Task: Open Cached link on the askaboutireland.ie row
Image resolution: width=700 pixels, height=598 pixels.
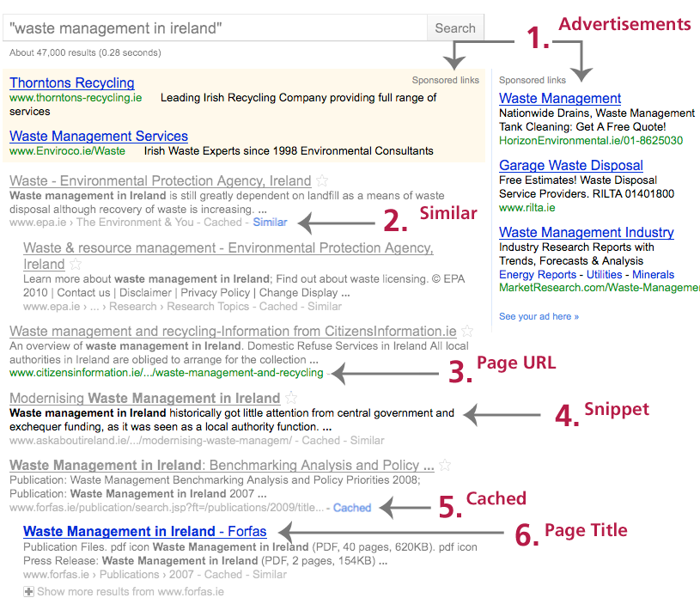Action: pos(320,441)
